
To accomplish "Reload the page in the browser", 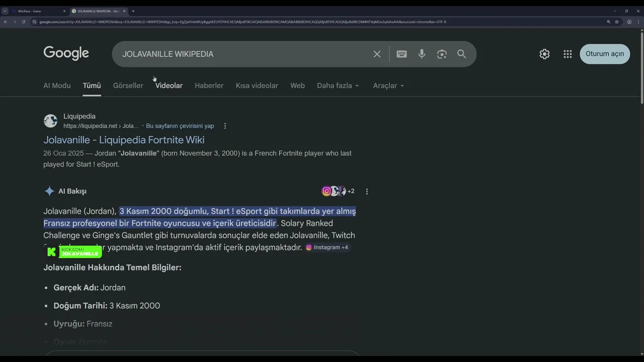I will point(24,22).
